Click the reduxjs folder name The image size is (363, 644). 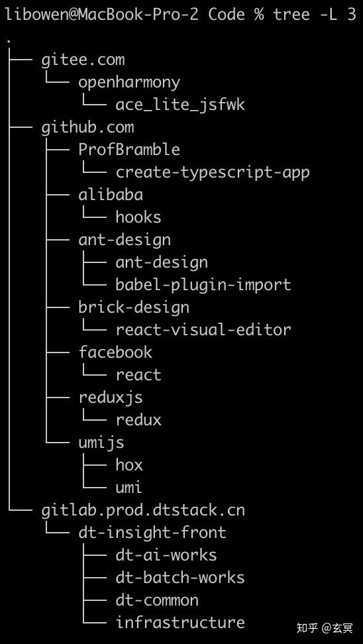111,398
